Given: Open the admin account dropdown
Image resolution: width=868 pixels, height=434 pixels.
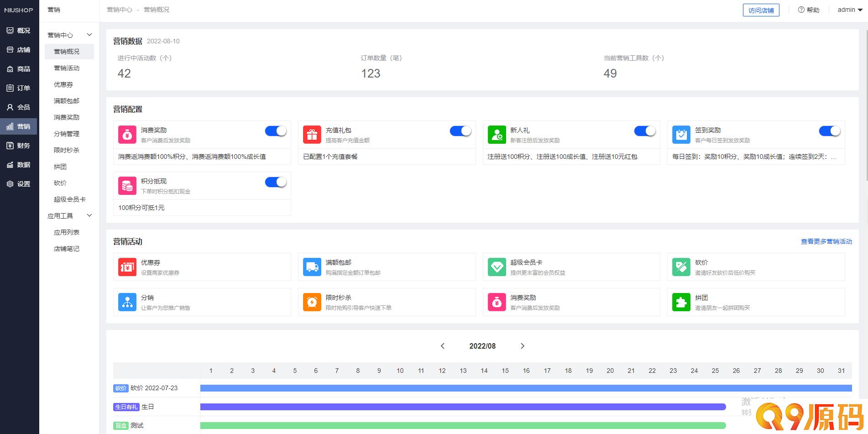Looking at the screenshot, I should tap(850, 10).
